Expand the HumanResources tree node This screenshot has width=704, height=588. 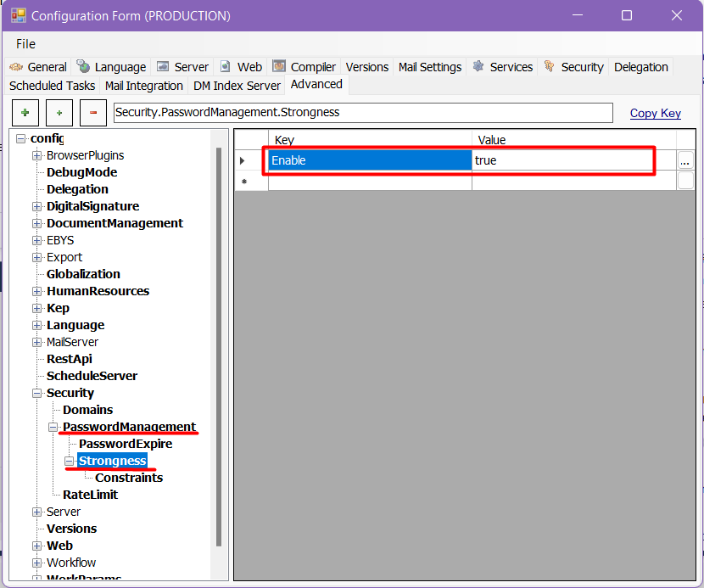click(37, 291)
